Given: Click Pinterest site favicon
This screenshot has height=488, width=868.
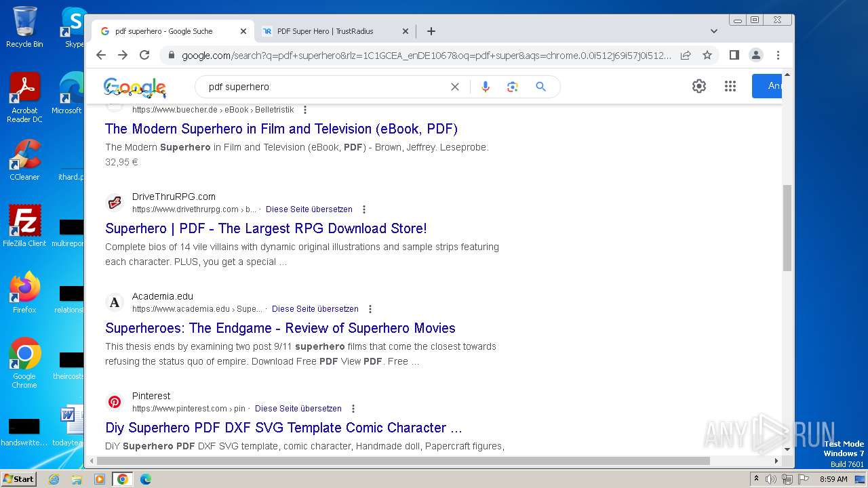Looking at the screenshot, I should pos(115,402).
